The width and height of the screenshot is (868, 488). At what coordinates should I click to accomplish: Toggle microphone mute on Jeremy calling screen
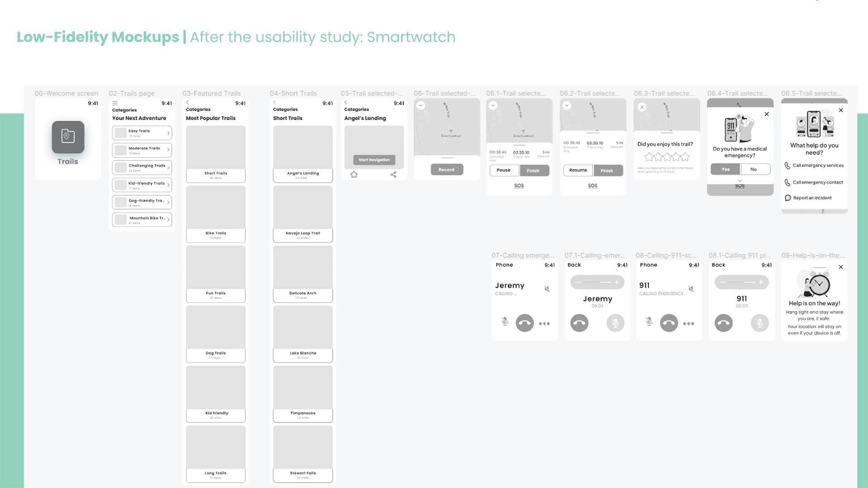pos(505,322)
